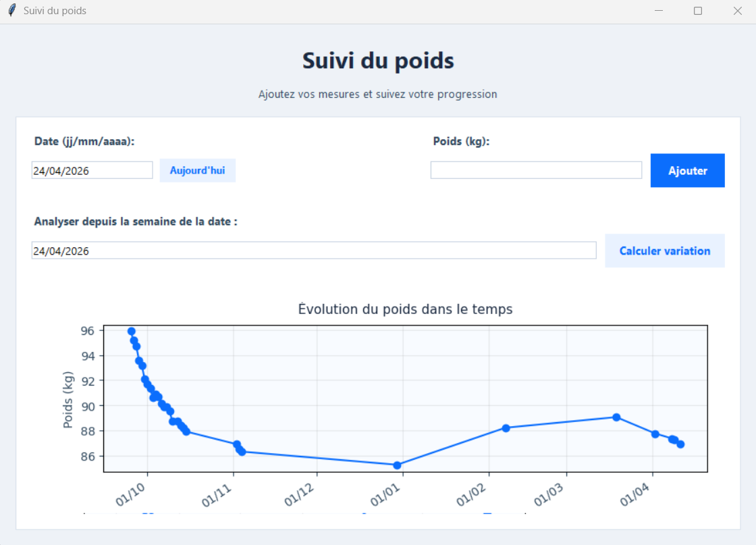This screenshot has width=756, height=545.
Task: Click the Date (jj/mm/aaaa) input field
Action: (92, 170)
